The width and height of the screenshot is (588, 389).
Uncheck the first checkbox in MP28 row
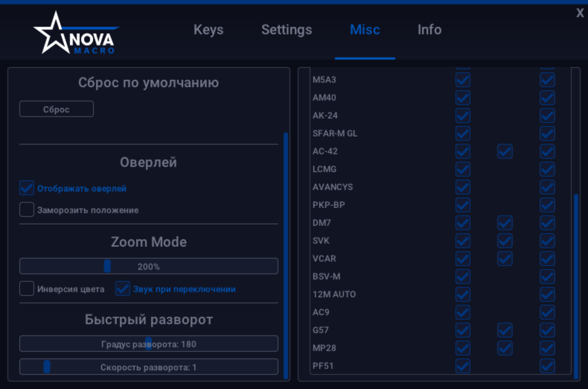(463, 348)
